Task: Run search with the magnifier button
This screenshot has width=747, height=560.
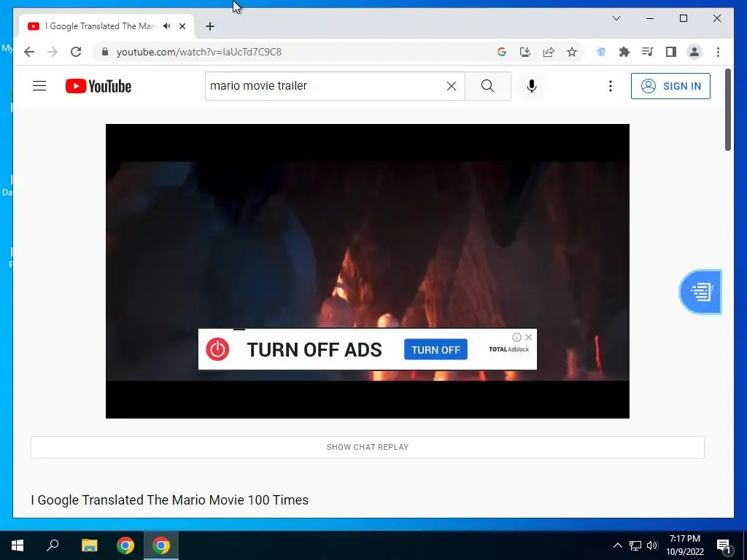Action: pos(488,86)
